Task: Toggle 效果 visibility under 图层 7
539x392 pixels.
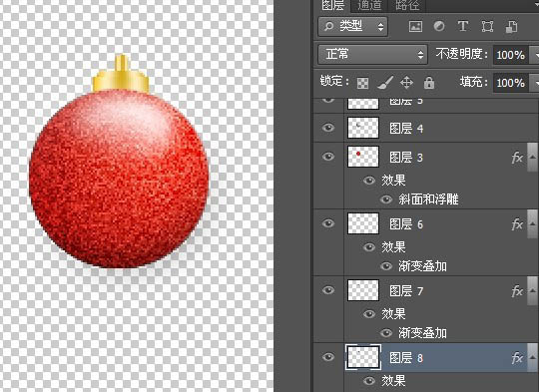Action: pyautogui.click(x=369, y=313)
